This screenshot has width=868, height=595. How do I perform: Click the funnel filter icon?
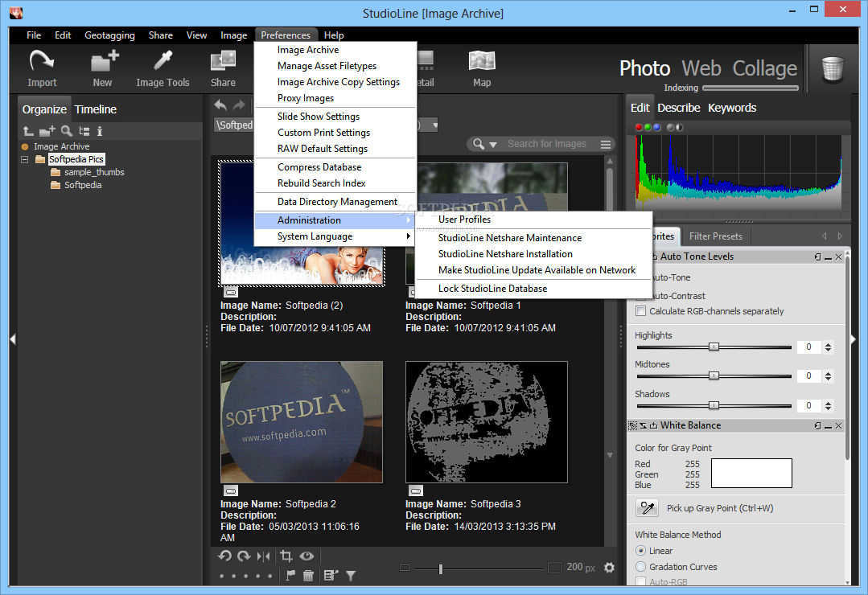click(x=351, y=577)
